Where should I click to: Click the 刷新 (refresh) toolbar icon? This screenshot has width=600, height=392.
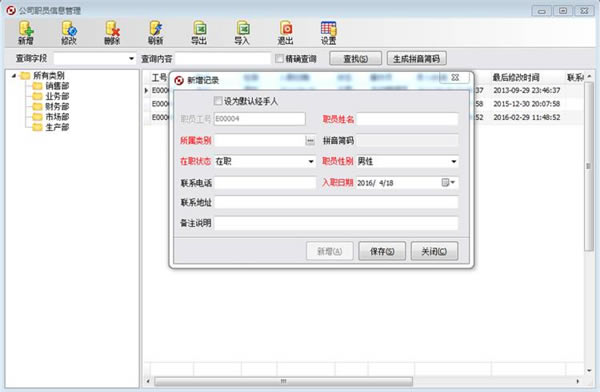(x=155, y=33)
